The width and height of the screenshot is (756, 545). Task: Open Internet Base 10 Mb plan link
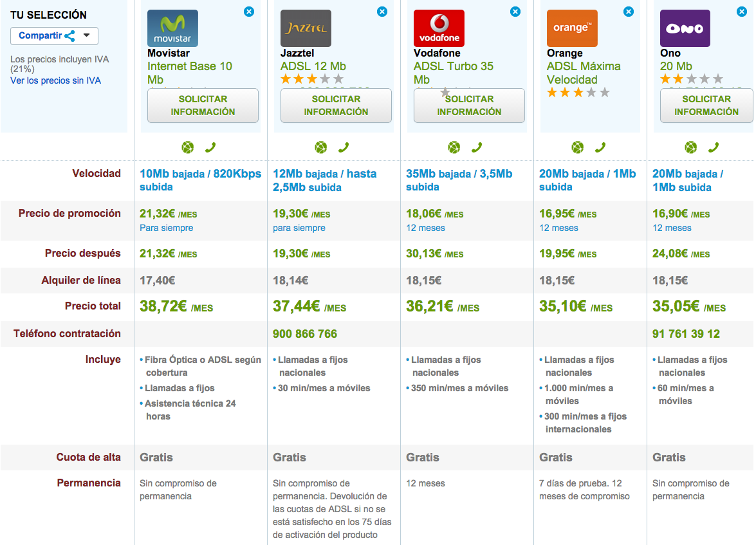coord(189,73)
